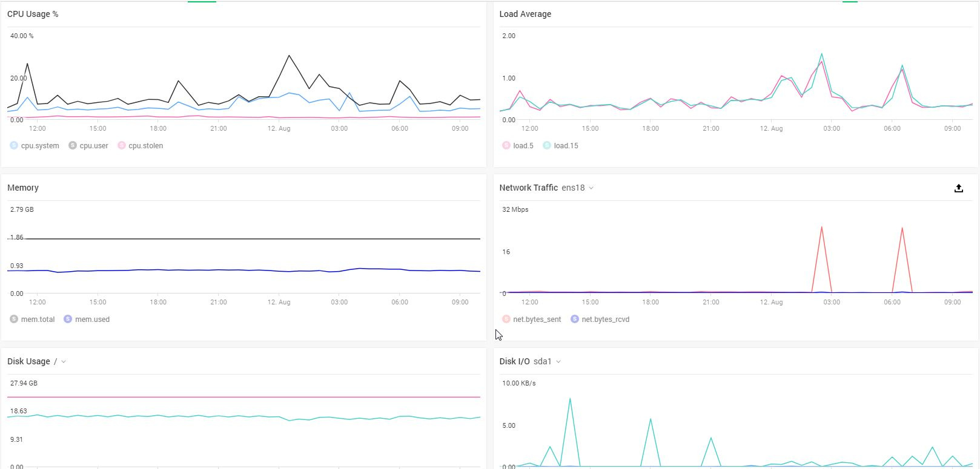Toggle net.bytes_rcvd legend entry
The height and width of the screenshot is (469, 980).
coord(600,320)
